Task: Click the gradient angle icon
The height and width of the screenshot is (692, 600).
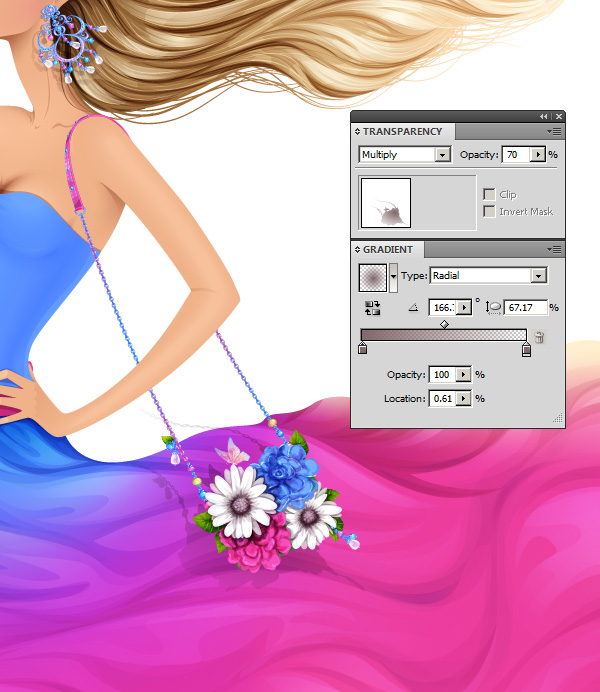Action: point(413,308)
